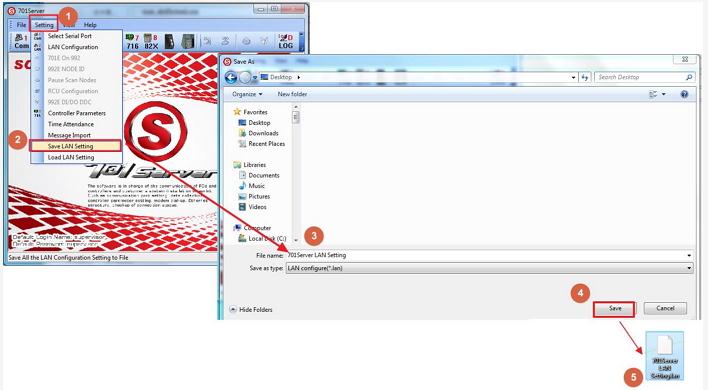Click the search magnifier in Search Desktop box
This screenshot has width=708, height=390.
point(689,78)
